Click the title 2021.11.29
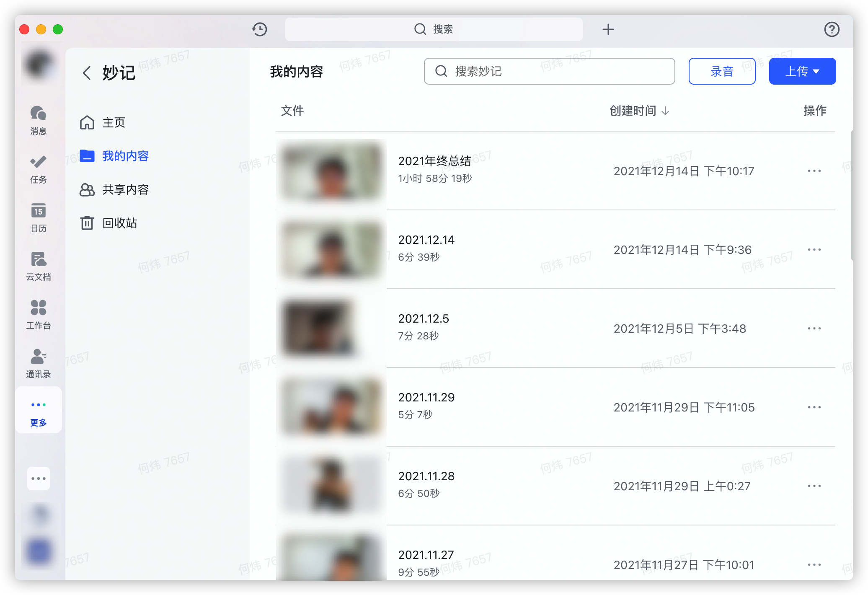The height and width of the screenshot is (595, 868). pyautogui.click(x=426, y=397)
